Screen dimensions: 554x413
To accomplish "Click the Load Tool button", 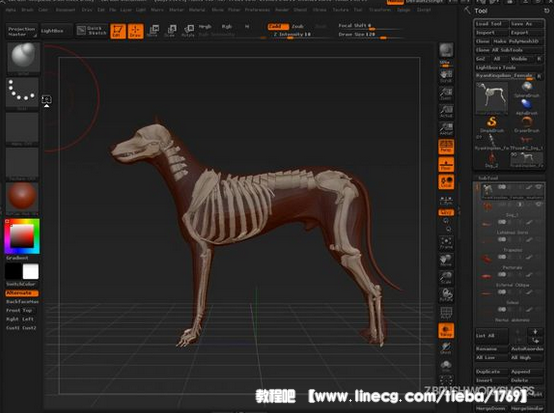I will [x=491, y=24].
